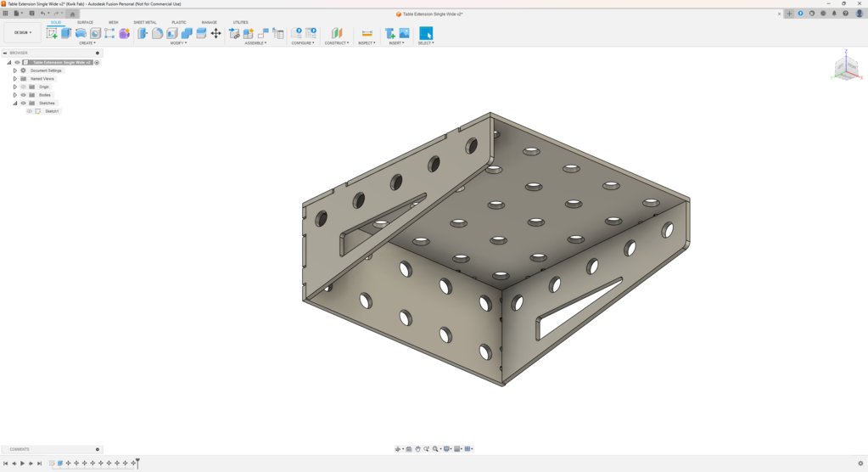Select the Combine tool
Image resolution: width=868 pixels, height=472 pixels.
pos(187,33)
